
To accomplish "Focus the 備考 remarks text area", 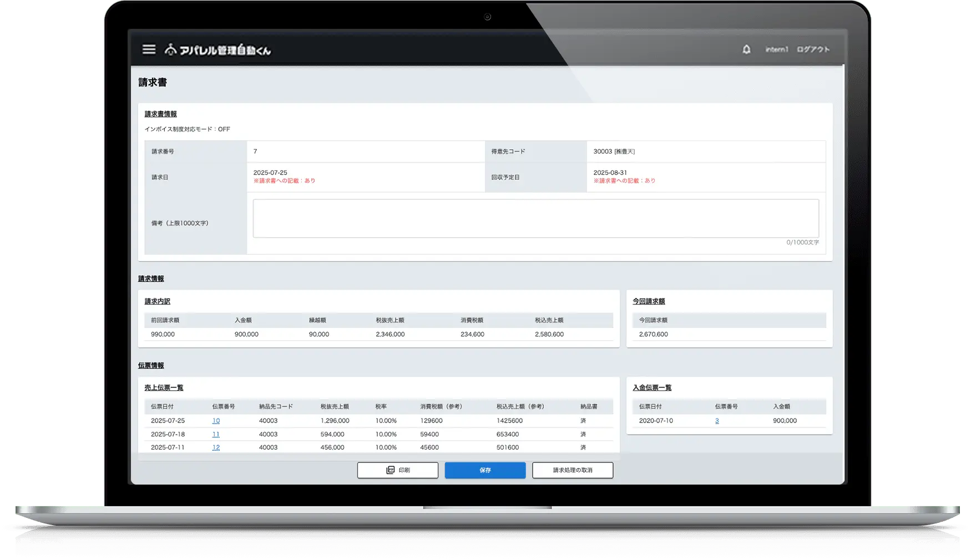I will coord(535,218).
